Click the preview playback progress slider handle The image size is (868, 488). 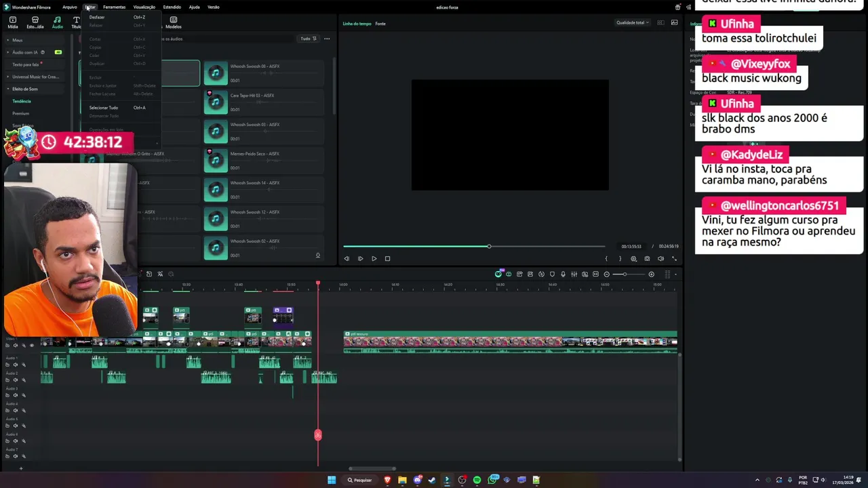(489, 246)
